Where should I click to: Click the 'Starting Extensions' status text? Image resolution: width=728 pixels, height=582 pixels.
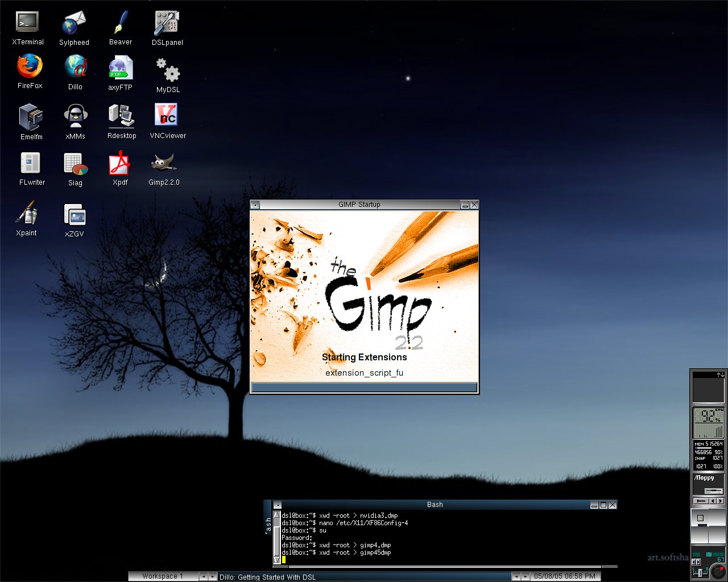click(x=365, y=357)
